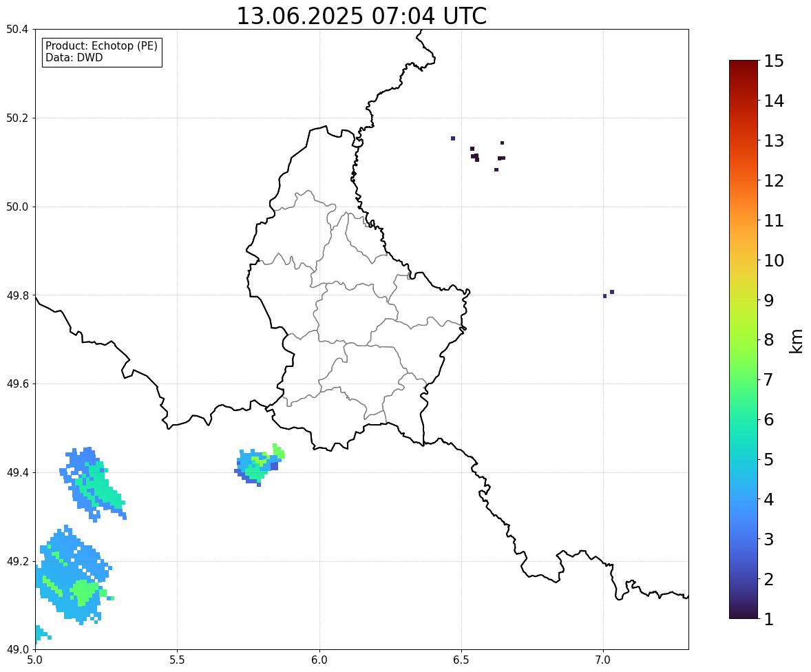811x672 pixels.
Task: Click the 'Data: DWD' legend line
Action: (74, 57)
